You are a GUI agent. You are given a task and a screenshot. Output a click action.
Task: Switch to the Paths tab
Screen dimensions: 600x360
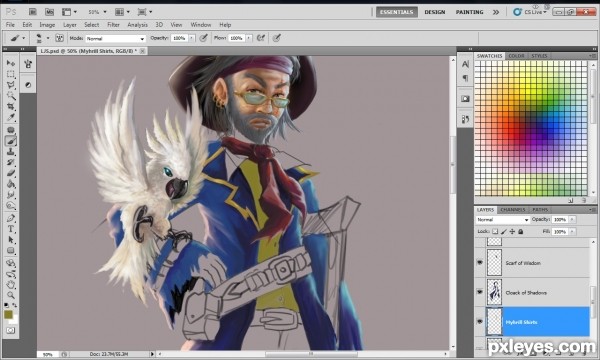(x=540, y=210)
